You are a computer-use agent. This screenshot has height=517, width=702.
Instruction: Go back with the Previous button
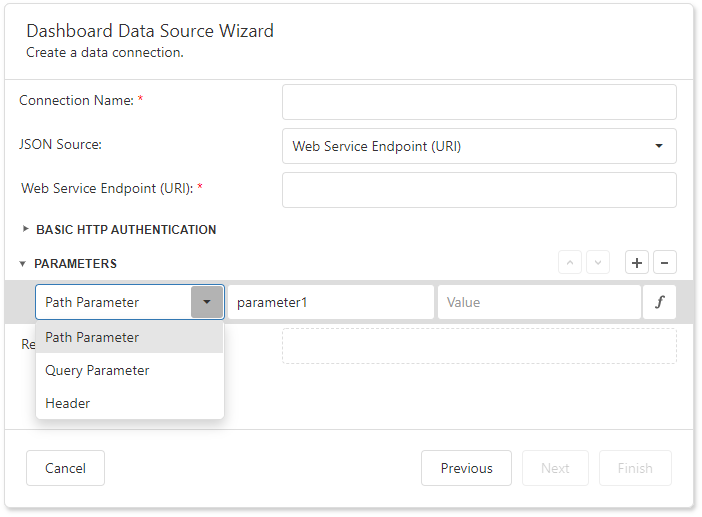point(466,468)
